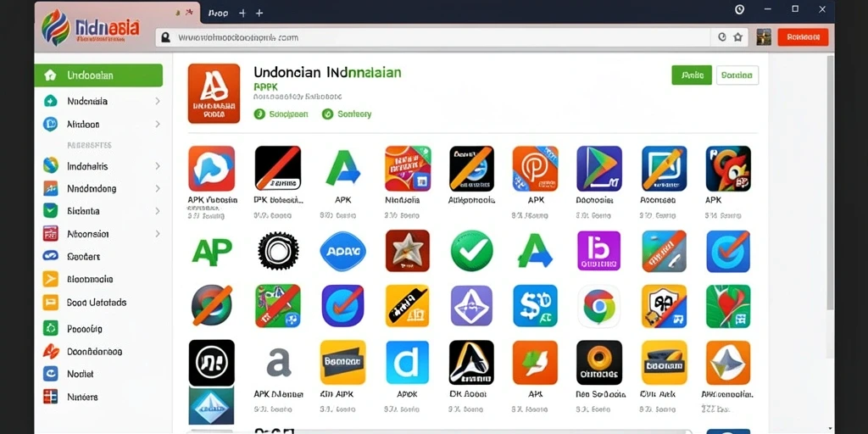Click the Chrome-style multicolor circle icon
Viewport: 868px width, 434px height.
coord(599,306)
